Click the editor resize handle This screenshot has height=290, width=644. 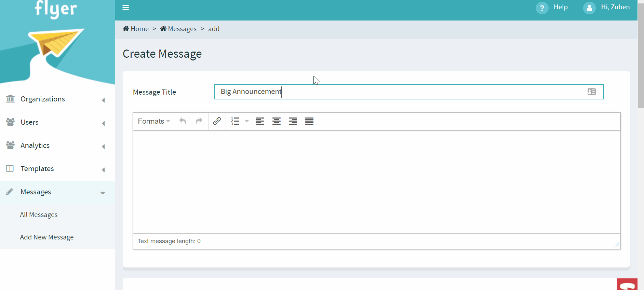click(x=616, y=245)
